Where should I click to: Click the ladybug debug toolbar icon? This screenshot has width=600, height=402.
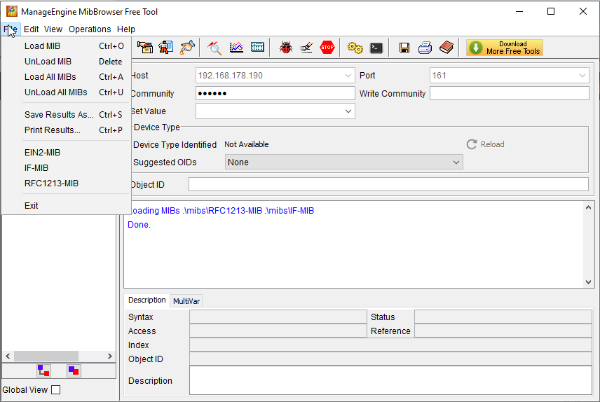point(285,47)
